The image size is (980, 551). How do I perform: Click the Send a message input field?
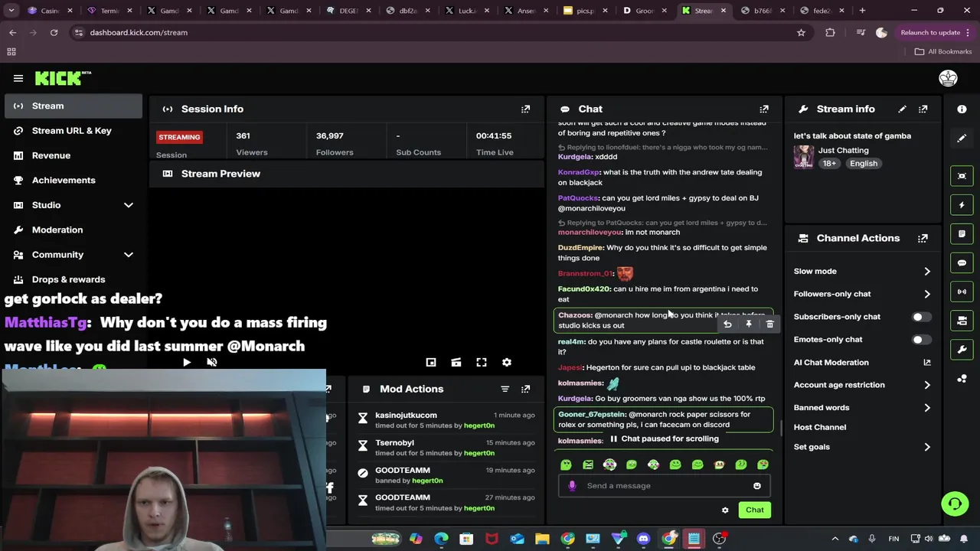[664, 486]
